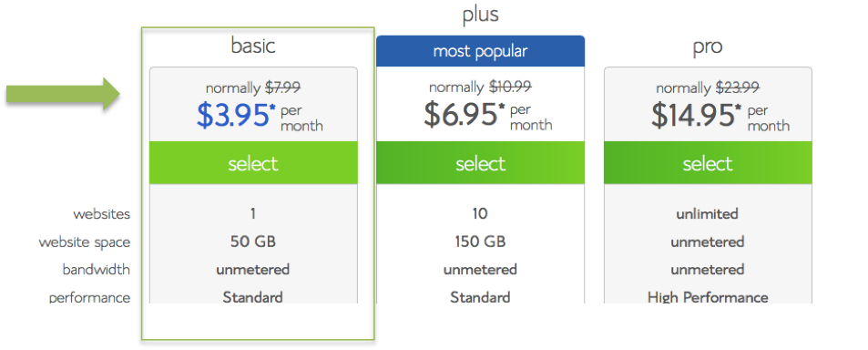Click the website space row label
The width and height of the screenshot is (868, 350).
85,242
